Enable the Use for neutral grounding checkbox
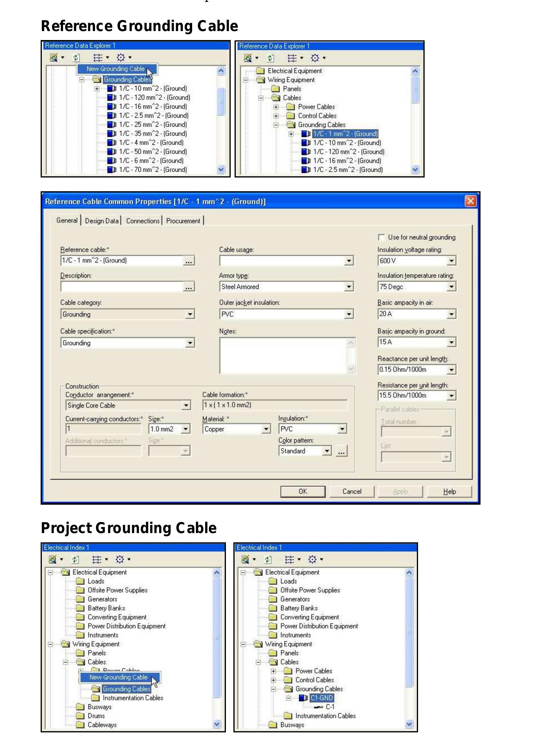The width and height of the screenshot is (560, 753). click(381, 237)
